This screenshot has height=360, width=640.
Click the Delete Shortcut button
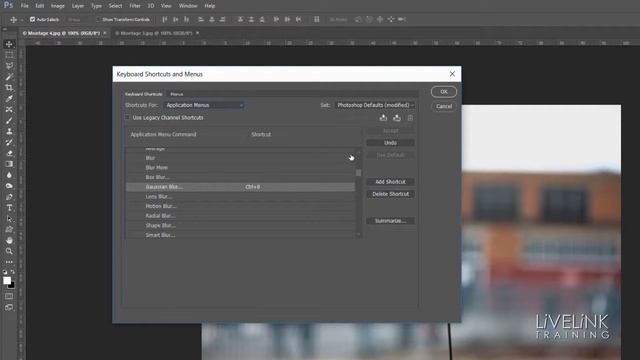pyautogui.click(x=390, y=194)
